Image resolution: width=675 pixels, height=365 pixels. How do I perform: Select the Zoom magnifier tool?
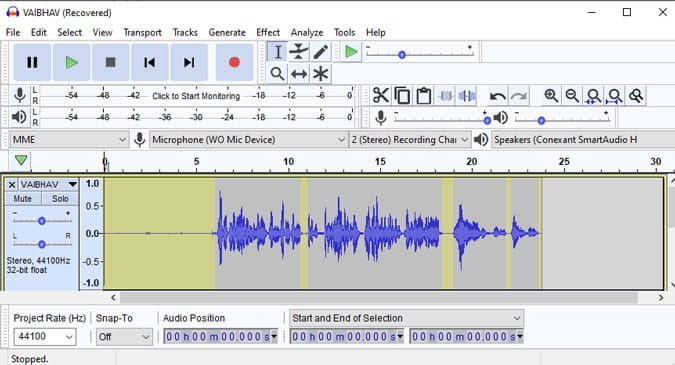coord(278,74)
